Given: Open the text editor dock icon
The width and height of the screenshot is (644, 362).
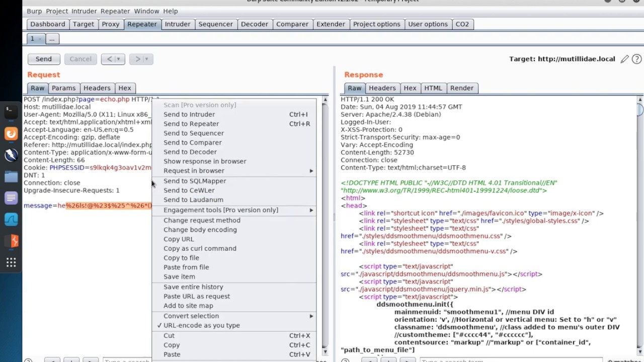Looking at the screenshot, I should (x=11, y=198).
